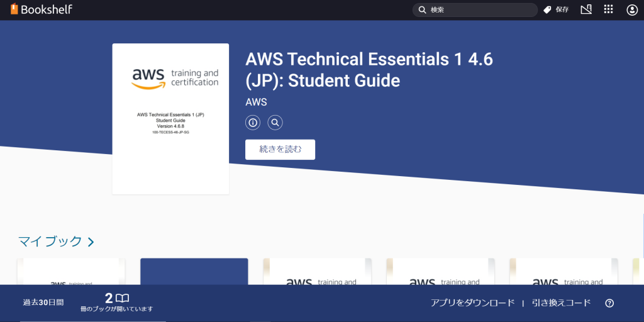Viewport: 644px width, 322px height.
Task: Click 冊のブックが開いています text
Action: (x=116, y=309)
